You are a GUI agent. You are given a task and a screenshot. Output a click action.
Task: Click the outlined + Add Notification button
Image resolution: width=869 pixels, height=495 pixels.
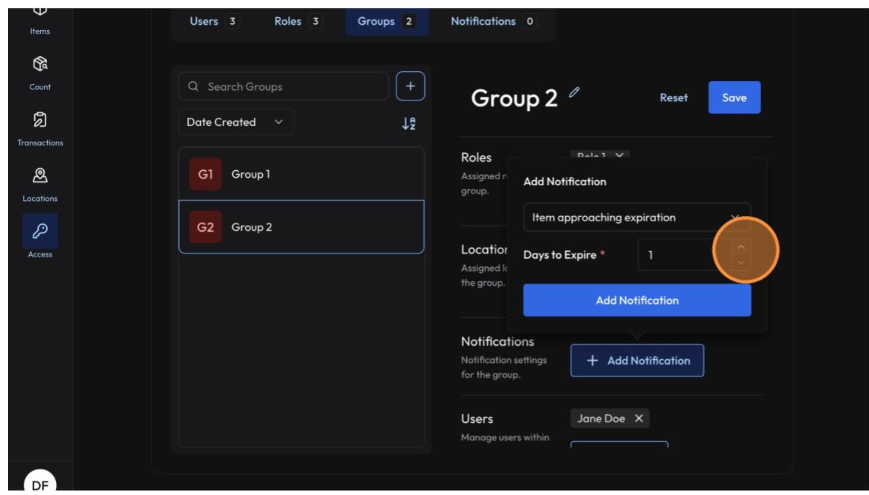coord(637,360)
